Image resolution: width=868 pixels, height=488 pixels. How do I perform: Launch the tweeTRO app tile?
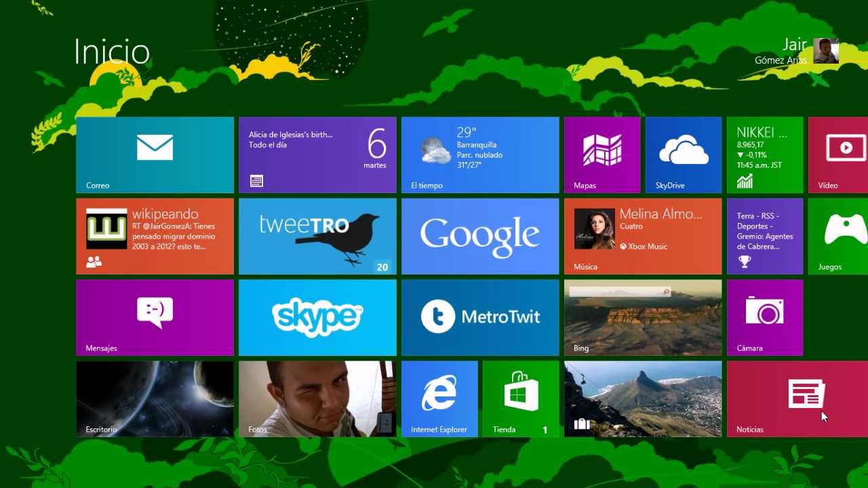[317, 237]
